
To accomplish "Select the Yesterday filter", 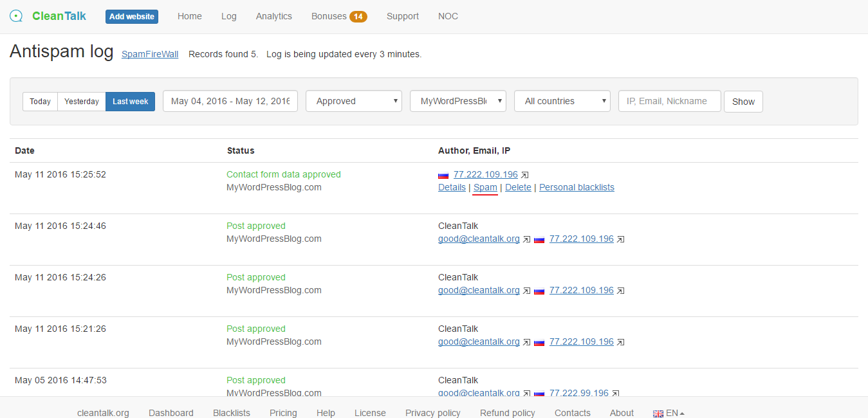I will point(82,102).
